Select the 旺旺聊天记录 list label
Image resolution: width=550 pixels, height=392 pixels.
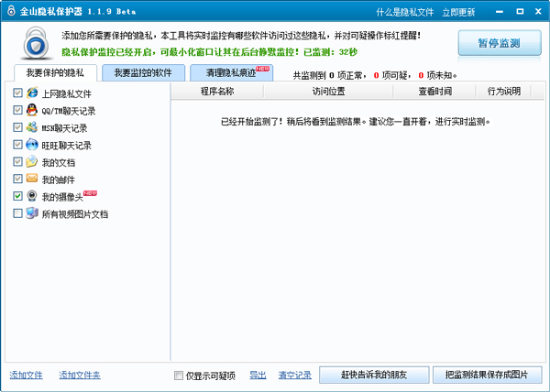click(66, 145)
